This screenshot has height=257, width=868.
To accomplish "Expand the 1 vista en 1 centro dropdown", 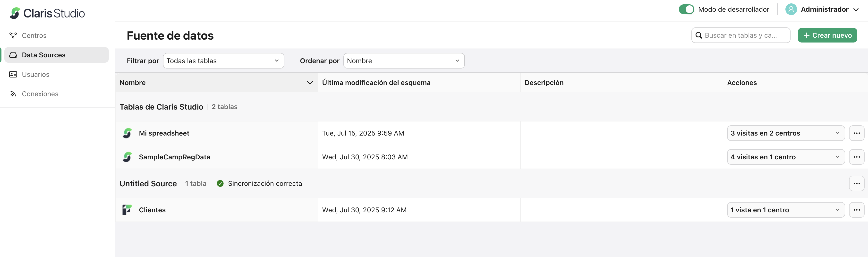I will tap(785, 210).
